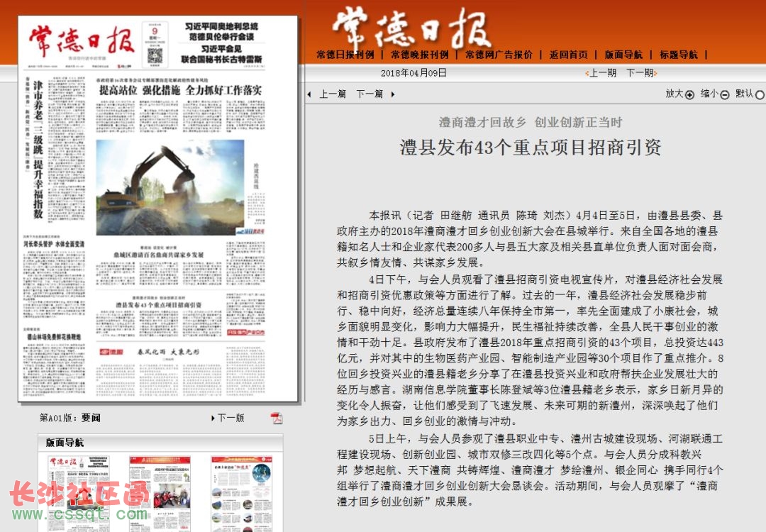Open the 春风化雨 大象无形 article on the page
766x532 pixels.
(168, 352)
